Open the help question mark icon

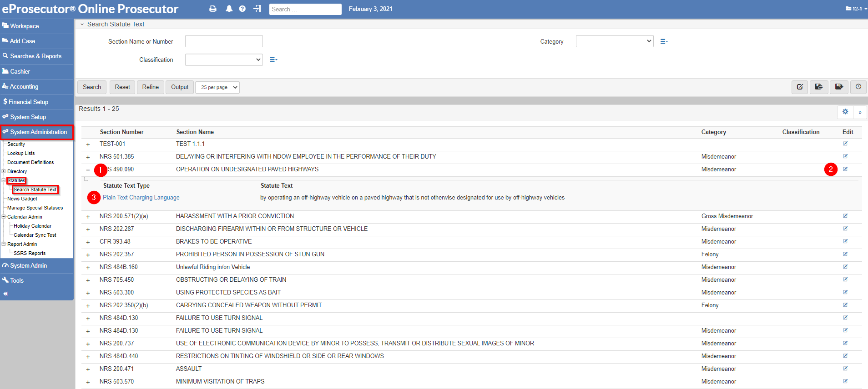pos(242,9)
